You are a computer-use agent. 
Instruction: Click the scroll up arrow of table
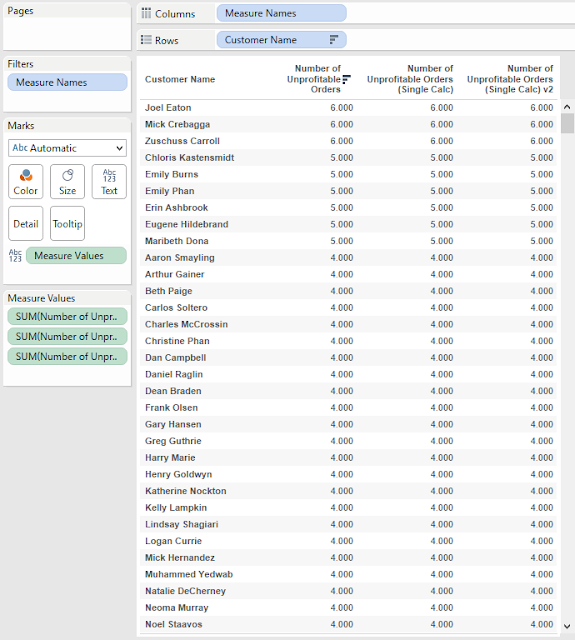click(x=567, y=107)
